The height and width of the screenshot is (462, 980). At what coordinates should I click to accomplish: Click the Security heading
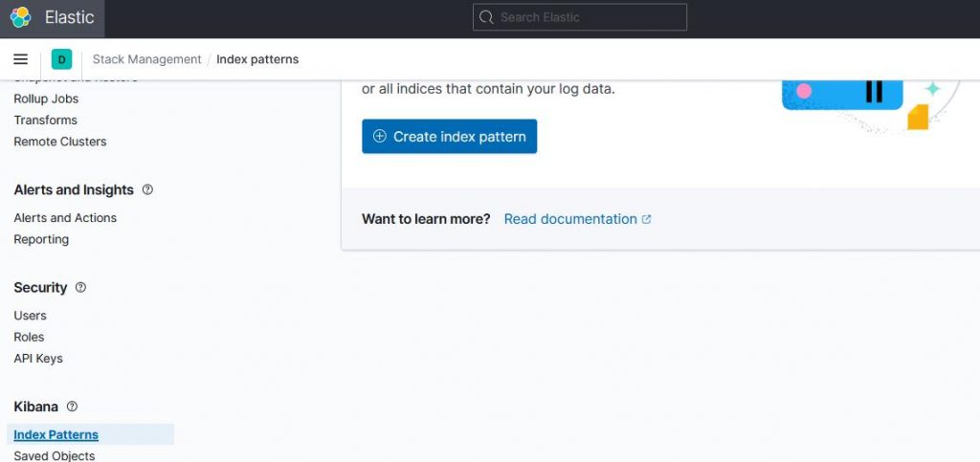[x=40, y=287]
